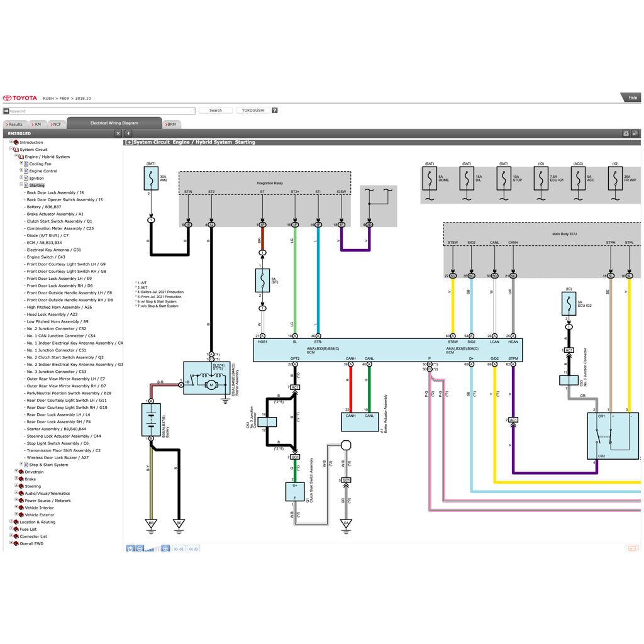The image size is (644, 644).
Task: Zoom out of the wiring diagram
Action: 140,548
